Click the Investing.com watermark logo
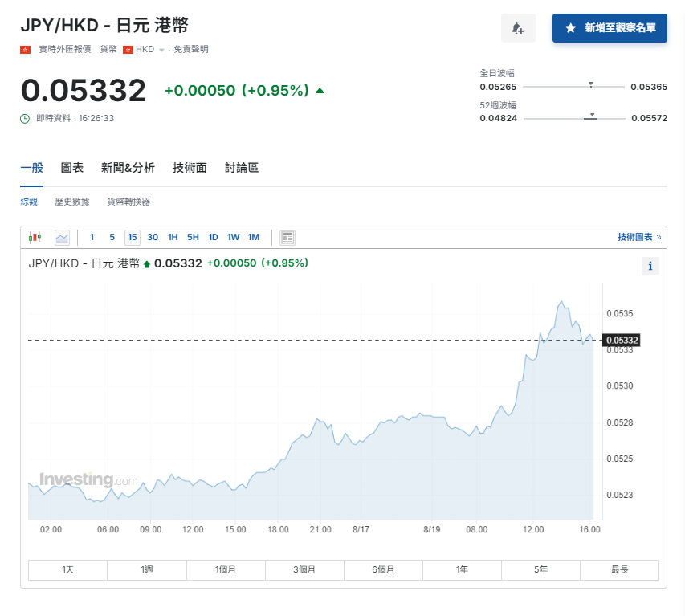685x616 pixels. pos(88,479)
